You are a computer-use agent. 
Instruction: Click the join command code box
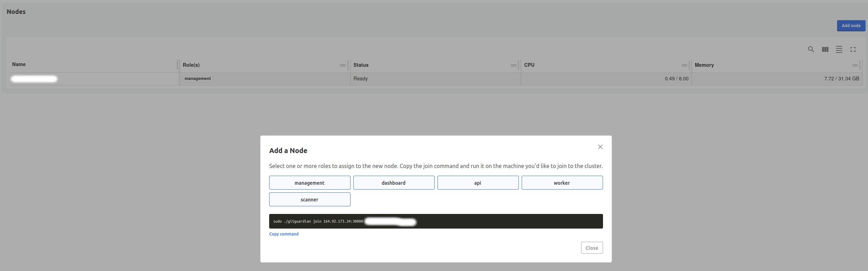436,221
